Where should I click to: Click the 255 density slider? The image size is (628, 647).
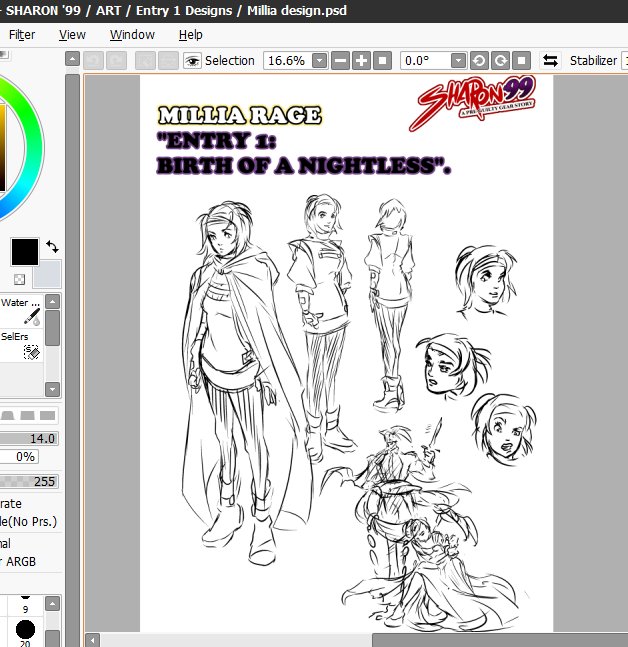click(29, 481)
